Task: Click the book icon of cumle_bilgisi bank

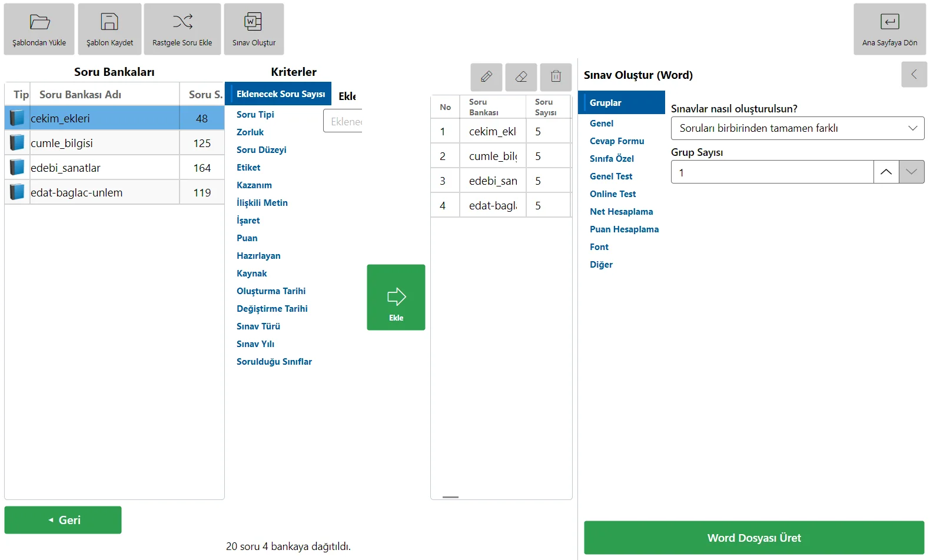Action: 17,143
